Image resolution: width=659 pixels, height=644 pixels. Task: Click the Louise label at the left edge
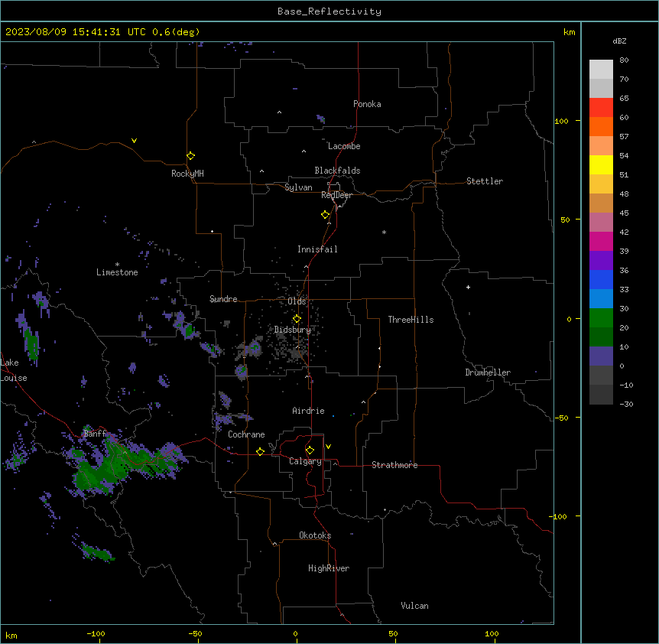click(x=14, y=378)
